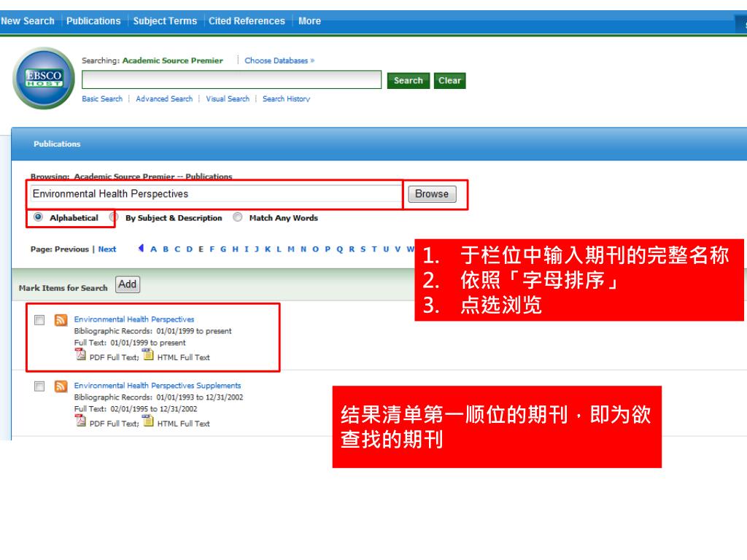Check the box for Environmental Health Perspectives
Screen dimensions: 747x560
(39, 320)
